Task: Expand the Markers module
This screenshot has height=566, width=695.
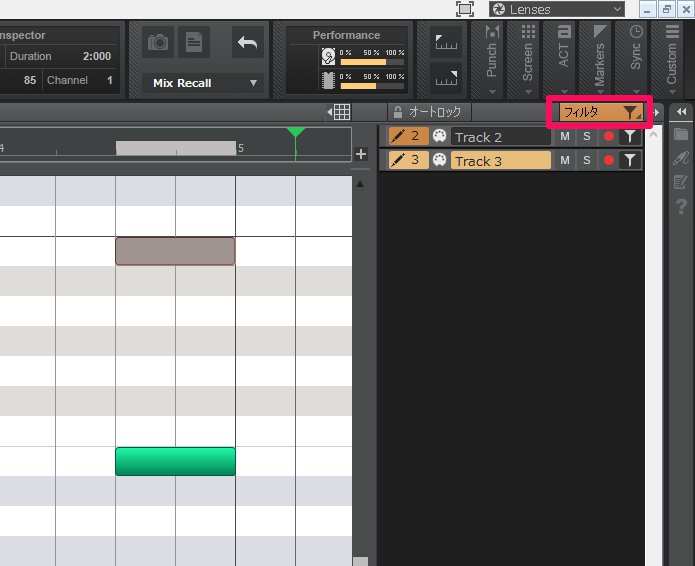Action: (x=600, y=92)
